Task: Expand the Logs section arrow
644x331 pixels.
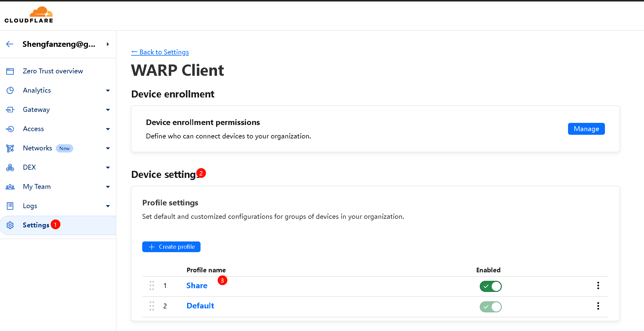Action: tap(108, 206)
